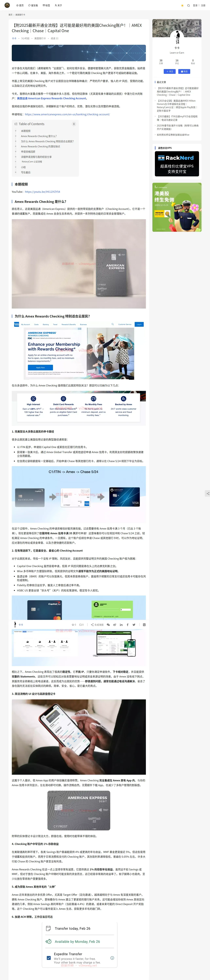Click the 38 文章 count in sidebar
This screenshot has height=980, width=210.
161,62
